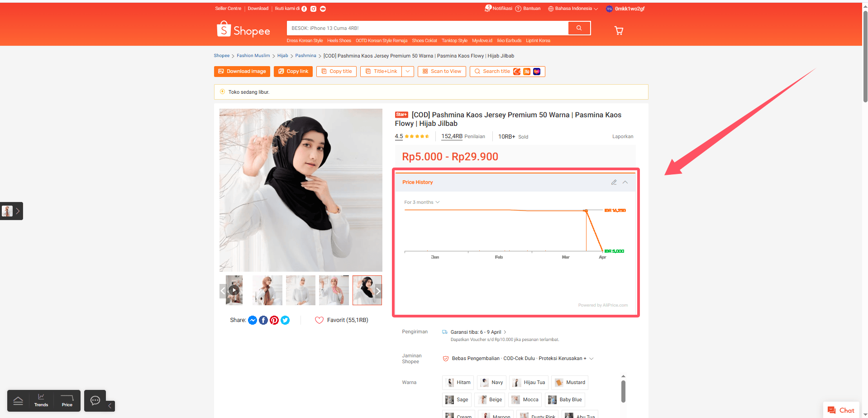868x418 pixels.
Task: Open the 'For 3 months' period dropdown
Action: pos(422,202)
